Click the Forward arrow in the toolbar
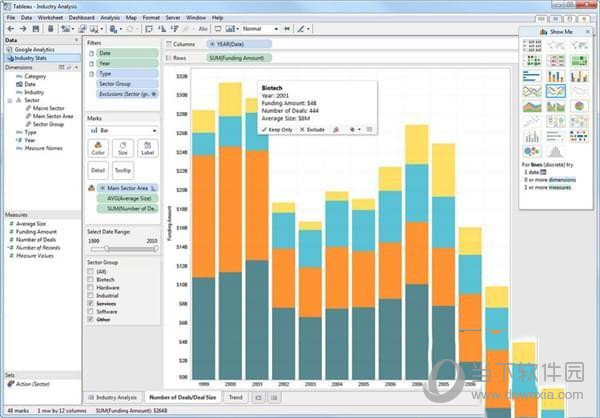The width and height of the screenshot is (600, 418). point(23,29)
